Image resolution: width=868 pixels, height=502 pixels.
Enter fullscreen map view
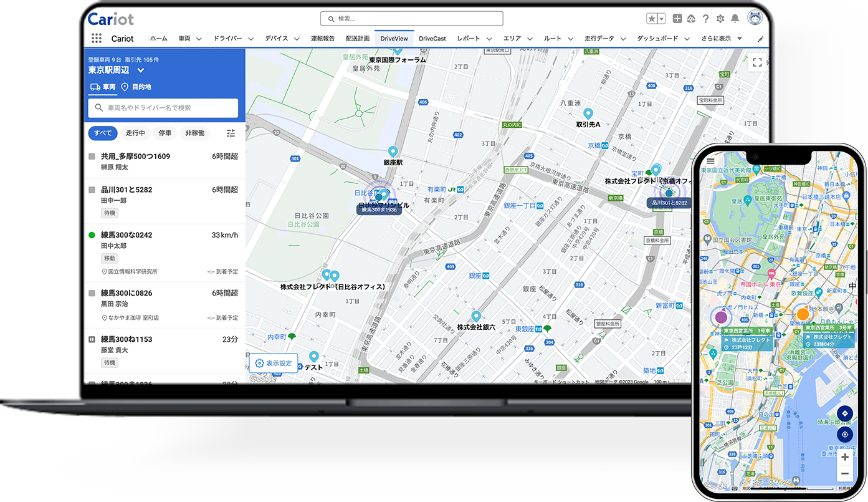point(757,62)
